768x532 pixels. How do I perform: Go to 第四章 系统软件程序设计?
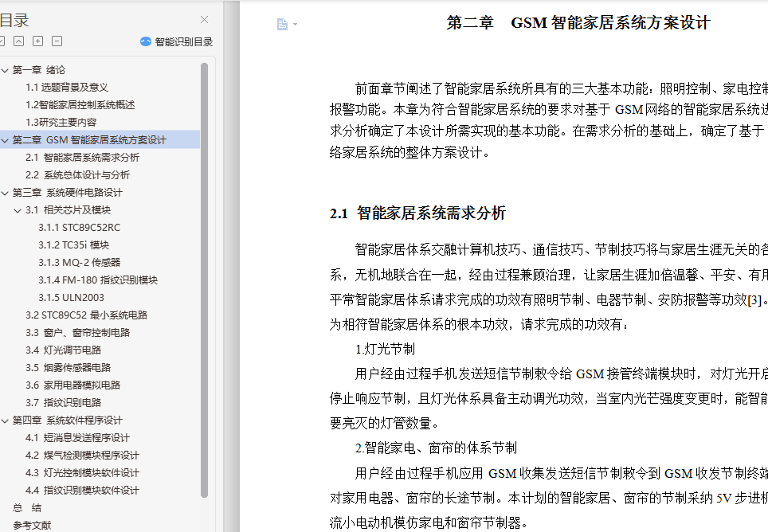(x=67, y=421)
